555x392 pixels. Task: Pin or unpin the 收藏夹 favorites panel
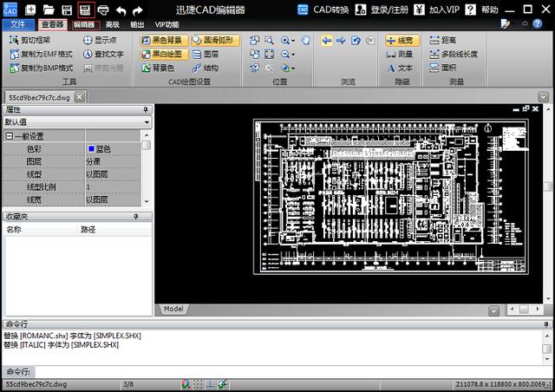(136, 217)
